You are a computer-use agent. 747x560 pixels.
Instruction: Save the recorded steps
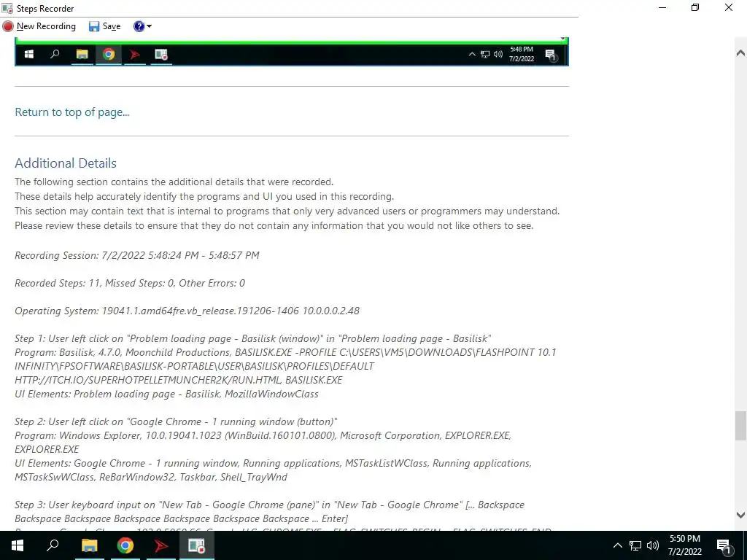[105, 26]
